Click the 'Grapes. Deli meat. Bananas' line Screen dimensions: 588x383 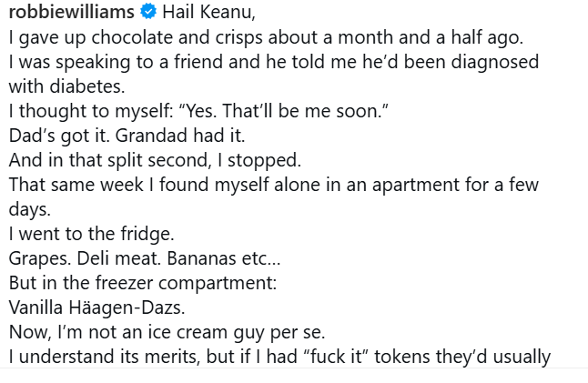coord(145,258)
